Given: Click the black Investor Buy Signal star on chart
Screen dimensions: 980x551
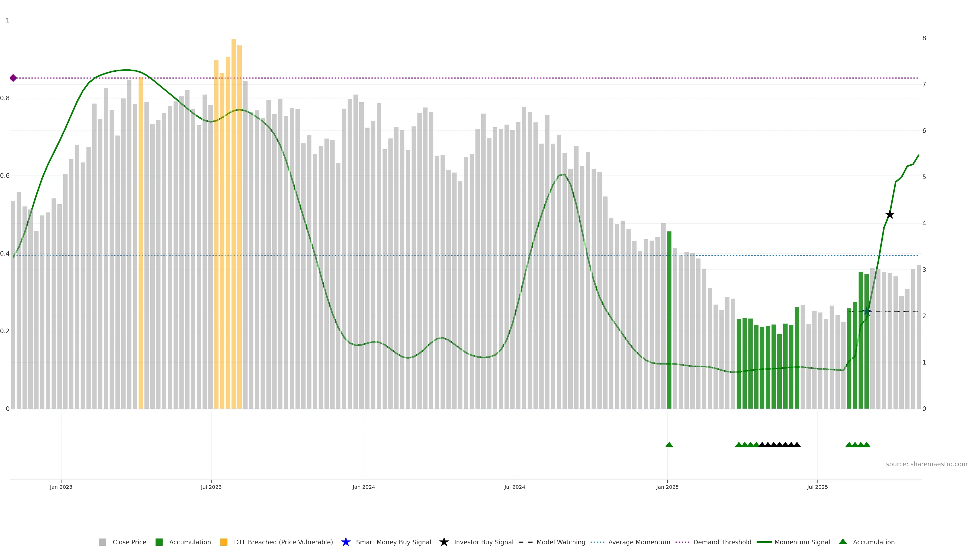Looking at the screenshot, I should point(889,215).
